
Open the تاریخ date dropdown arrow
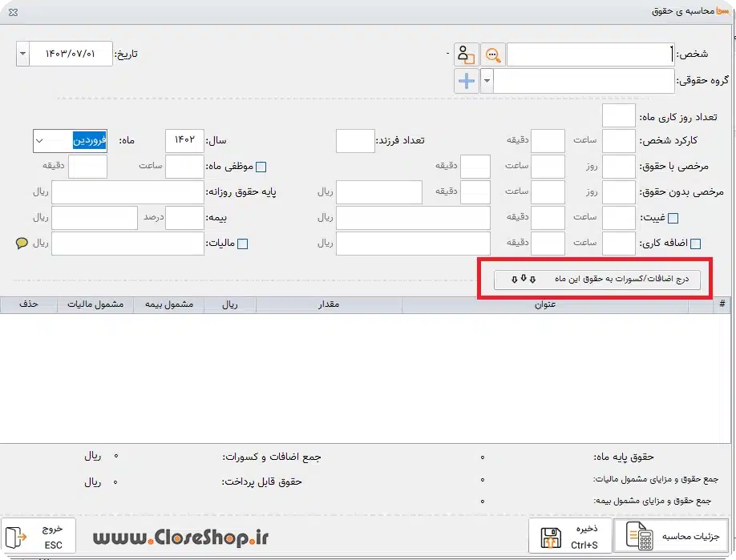tap(22, 54)
